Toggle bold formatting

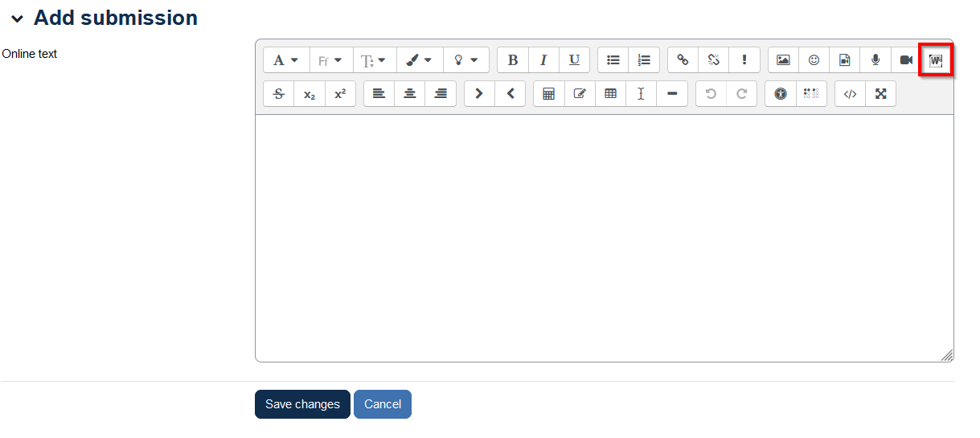point(513,60)
